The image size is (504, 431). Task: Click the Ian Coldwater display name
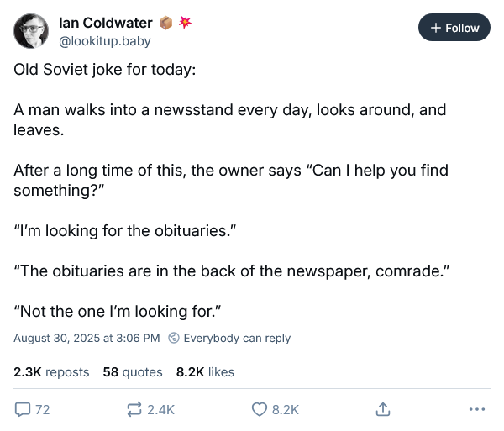(106, 24)
